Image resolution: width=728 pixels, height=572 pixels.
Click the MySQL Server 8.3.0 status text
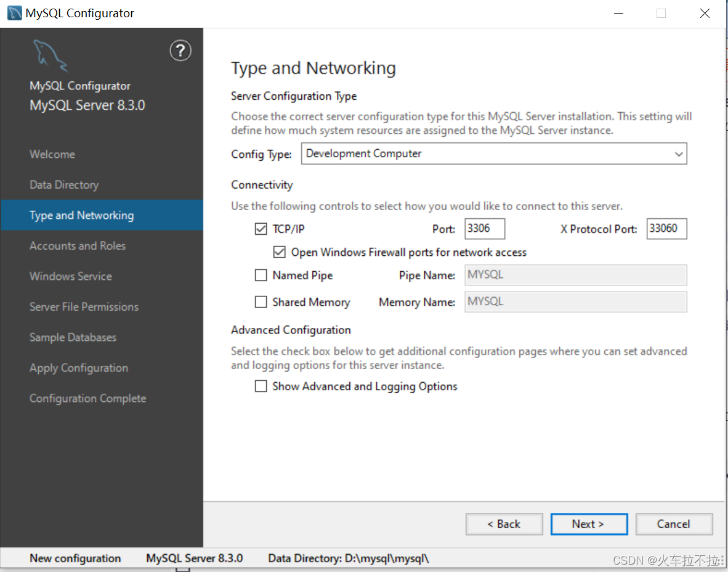click(195, 558)
